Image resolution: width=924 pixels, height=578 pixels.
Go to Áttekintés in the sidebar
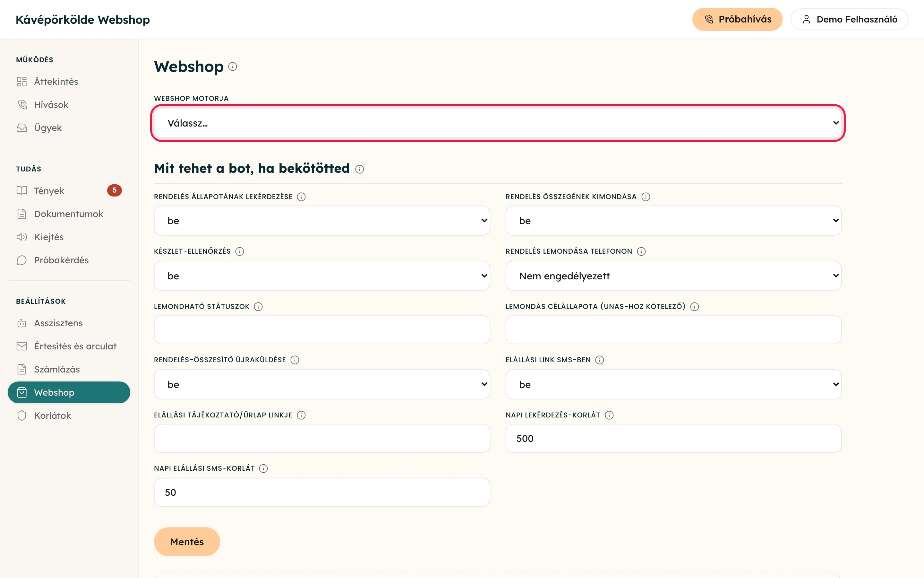(69, 82)
